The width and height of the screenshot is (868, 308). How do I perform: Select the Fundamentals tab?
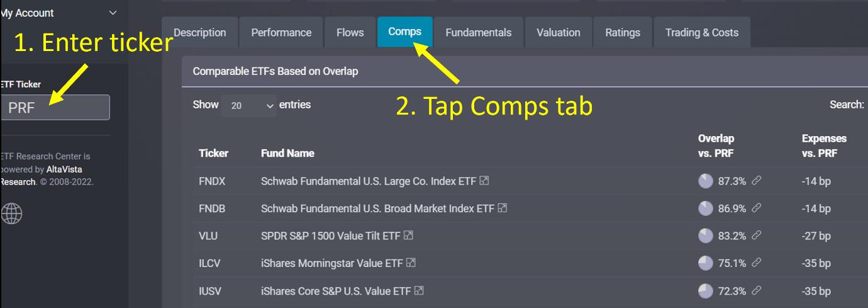pyautogui.click(x=478, y=33)
